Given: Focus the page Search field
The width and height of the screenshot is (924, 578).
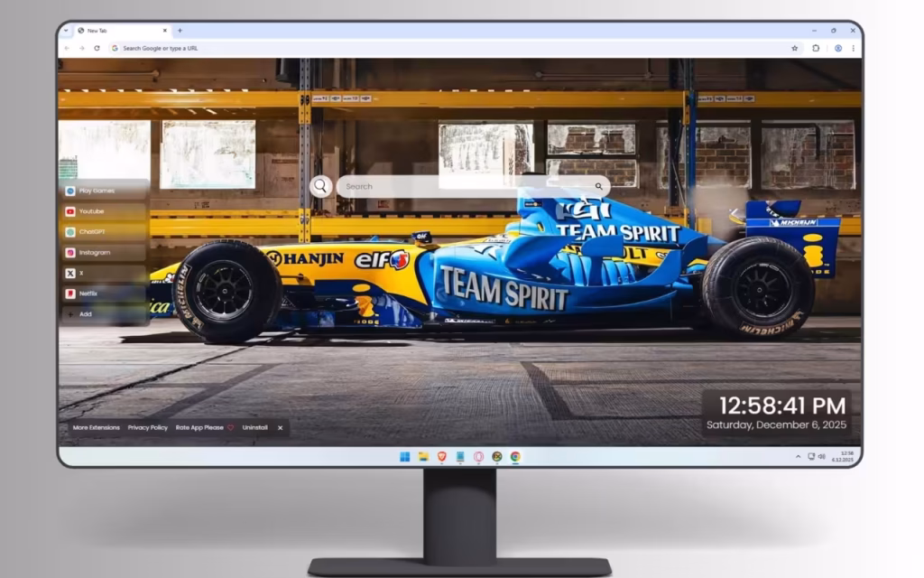Looking at the screenshot, I should coord(473,186).
